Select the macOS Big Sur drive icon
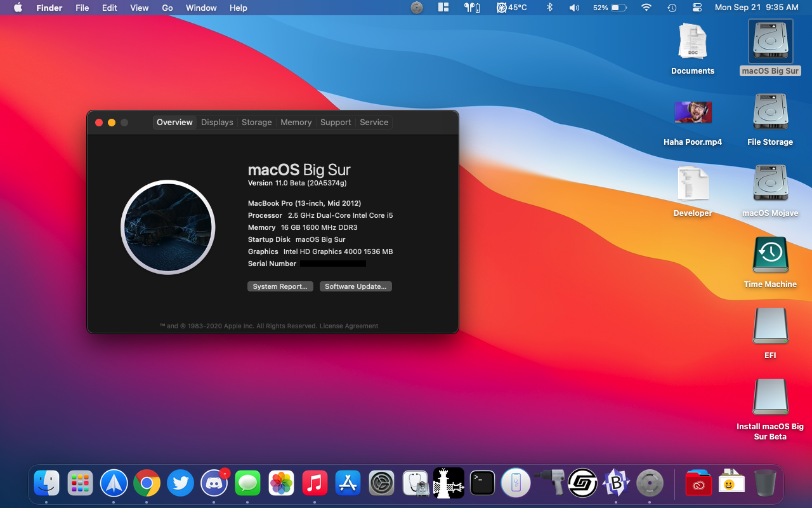Image resolution: width=812 pixels, height=508 pixels. pyautogui.click(x=770, y=42)
